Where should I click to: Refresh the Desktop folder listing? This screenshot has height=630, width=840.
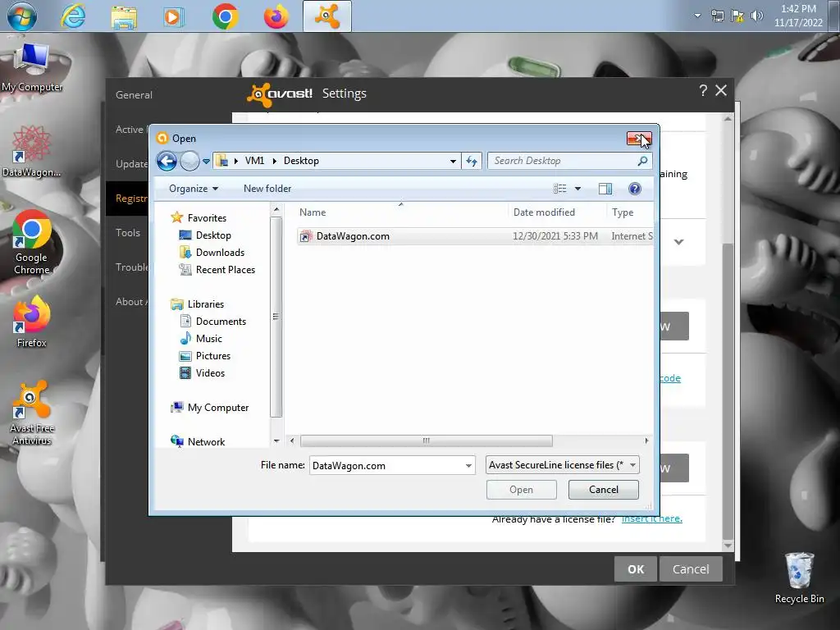click(x=472, y=161)
